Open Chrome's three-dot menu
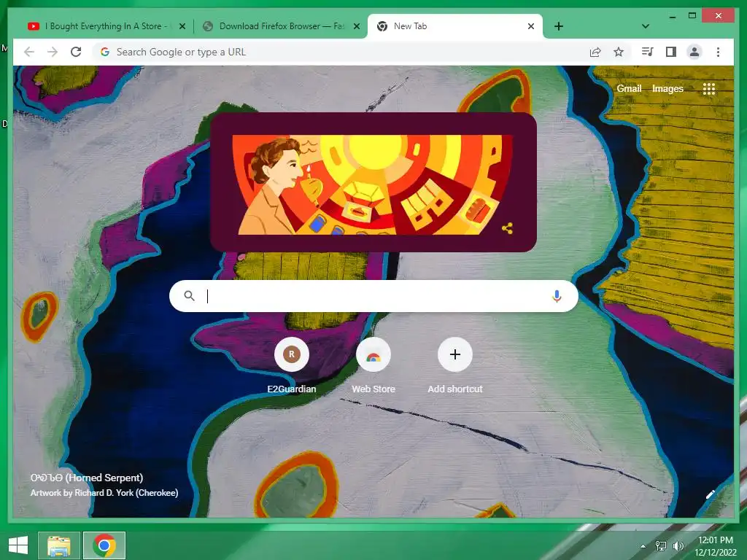Screen dimensions: 747x560 click(x=718, y=52)
